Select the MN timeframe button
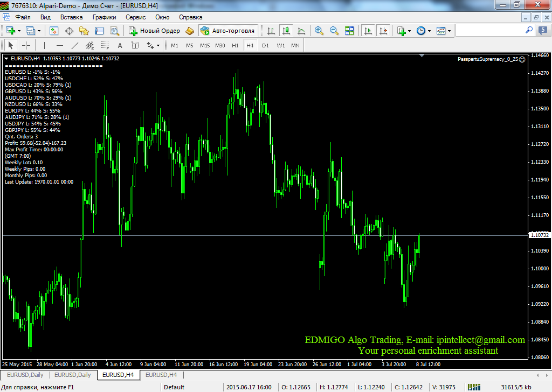The height and width of the screenshot is (392, 552). pyautogui.click(x=295, y=45)
